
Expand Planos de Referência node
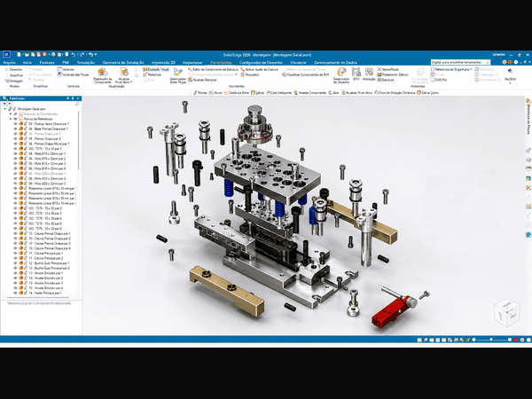11,119
